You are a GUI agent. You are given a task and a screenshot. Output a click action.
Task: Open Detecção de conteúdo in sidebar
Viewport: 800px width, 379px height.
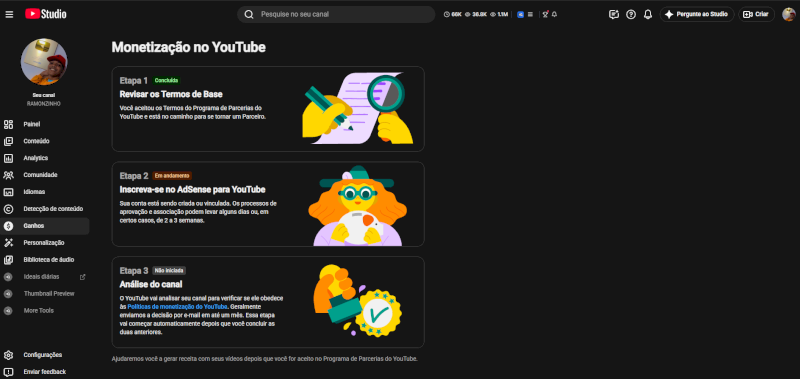[45, 209]
